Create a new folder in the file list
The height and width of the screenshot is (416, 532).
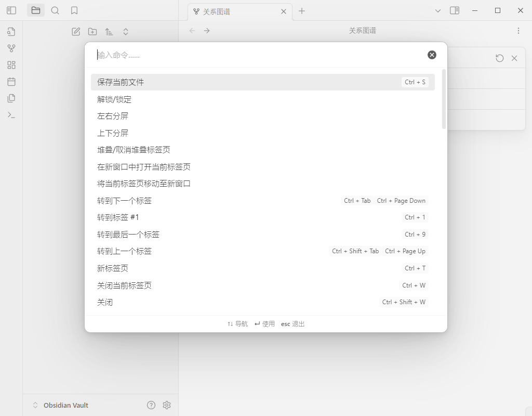click(x=92, y=31)
